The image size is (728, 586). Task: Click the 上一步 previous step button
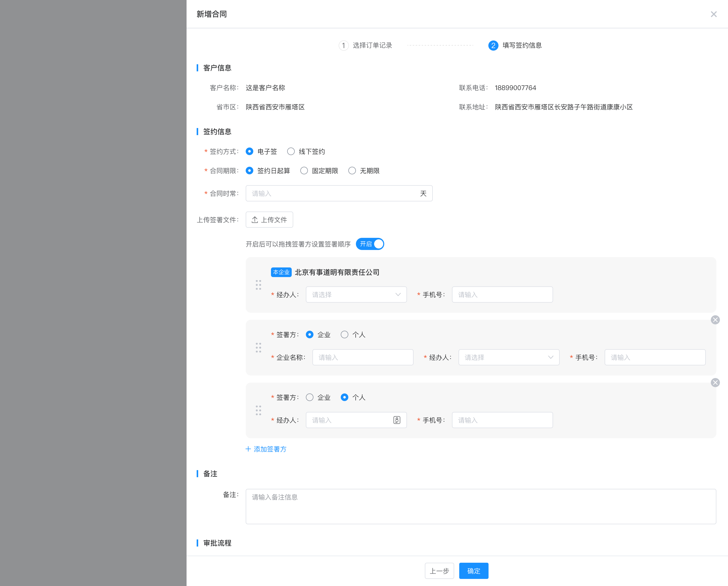pyautogui.click(x=439, y=571)
